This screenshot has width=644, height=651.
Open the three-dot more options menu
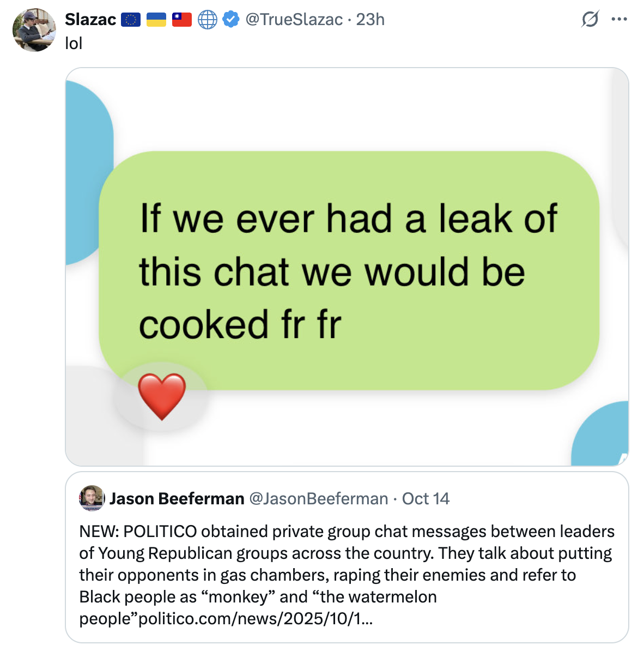[x=619, y=20]
